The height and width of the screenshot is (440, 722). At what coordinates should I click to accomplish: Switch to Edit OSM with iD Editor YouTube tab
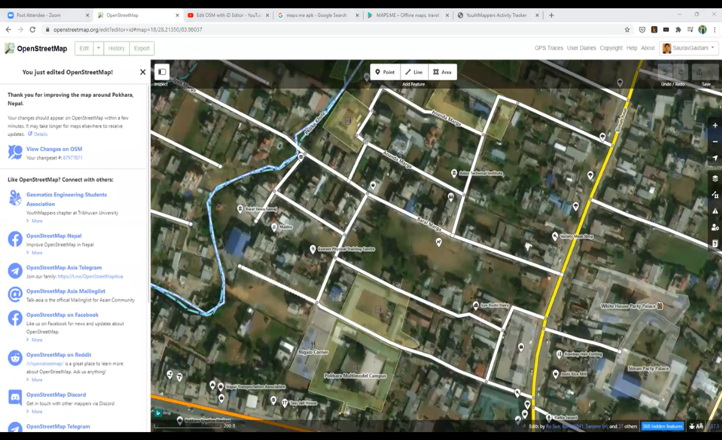coord(228,15)
